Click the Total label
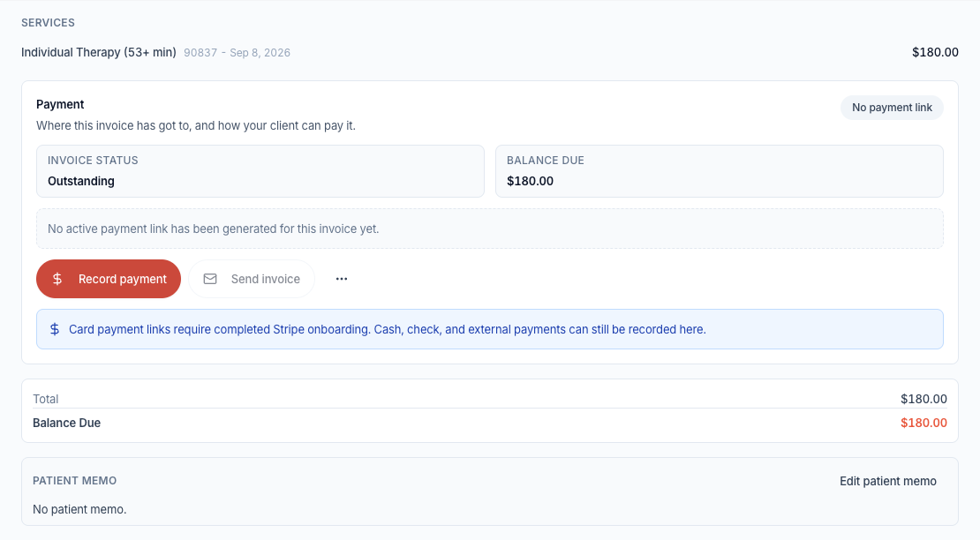This screenshot has height=540, width=980. pos(46,399)
